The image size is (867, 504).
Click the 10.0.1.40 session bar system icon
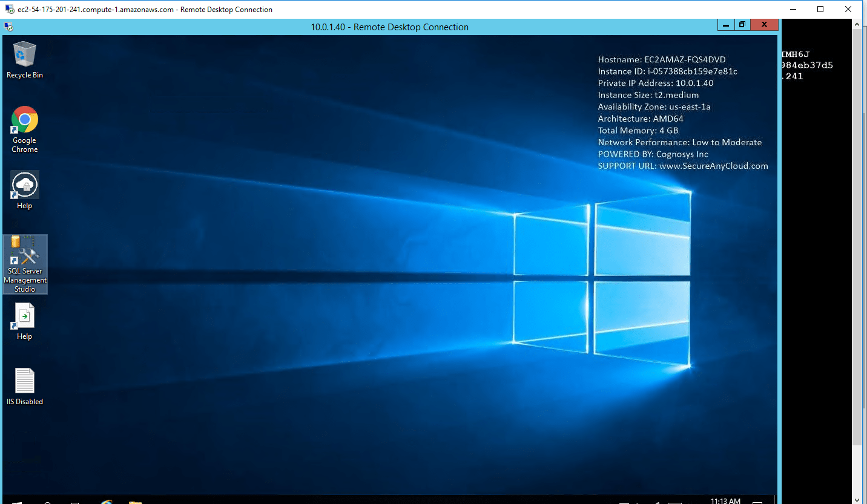pos(8,27)
